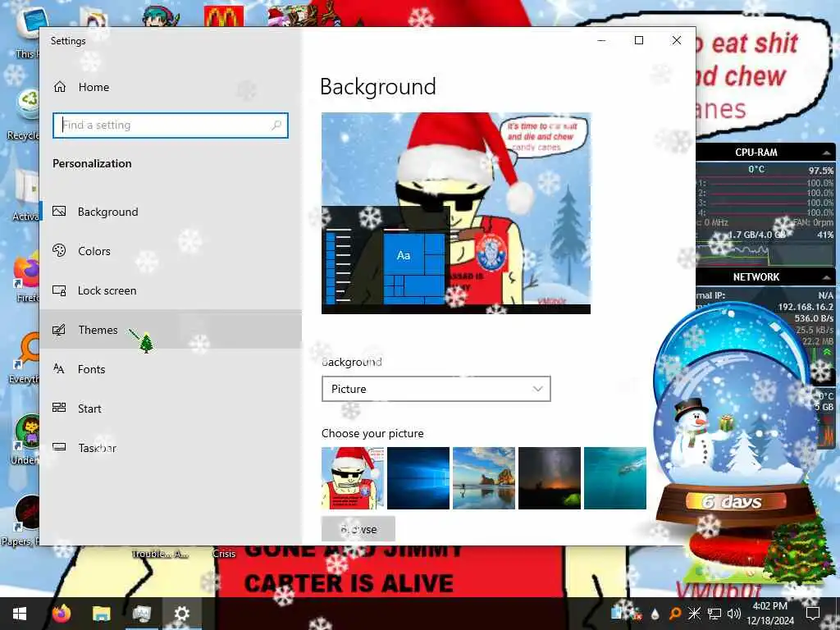Open the Windows Start menu
Screen dimensions: 840x630
[20, 614]
